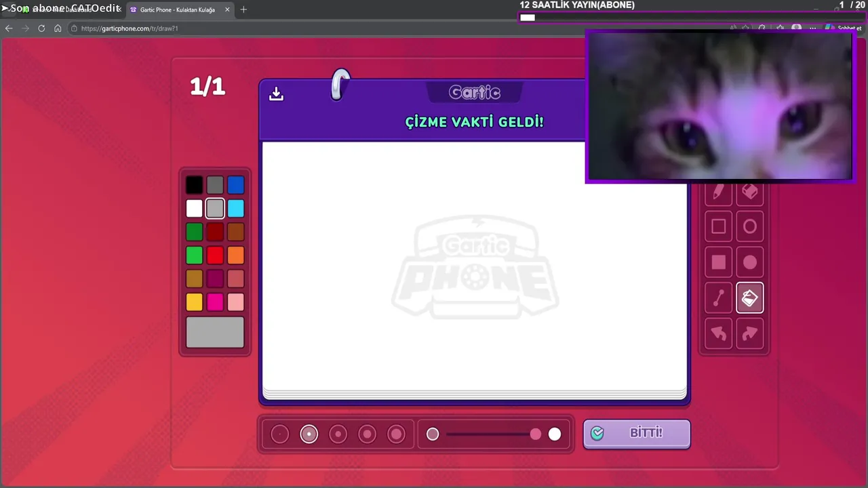Pick the white color swatch
The width and height of the screenshot is (868, 488).
pyautogui.click(x=195, y=208)
